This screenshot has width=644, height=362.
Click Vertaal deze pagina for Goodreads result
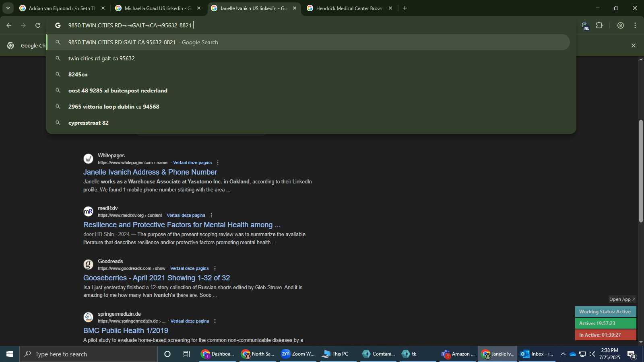[190, 268]
